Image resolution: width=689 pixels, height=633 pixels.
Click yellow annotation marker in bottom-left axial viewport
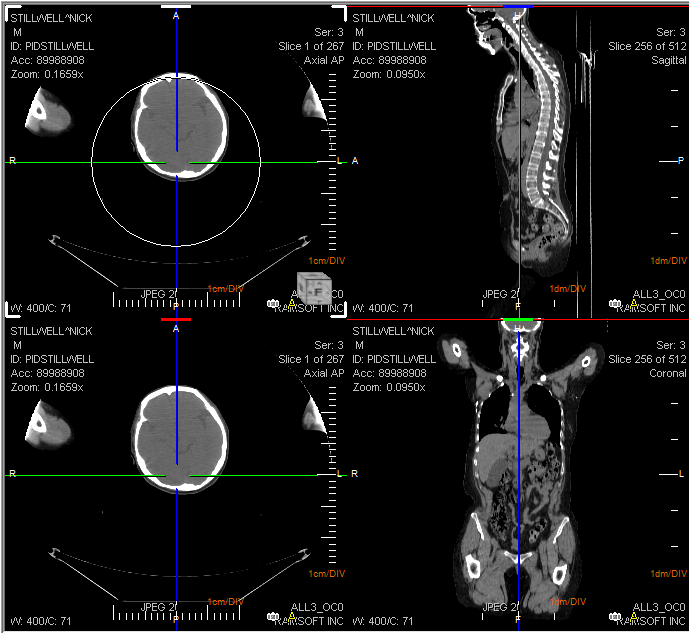[x=292, y=616]
